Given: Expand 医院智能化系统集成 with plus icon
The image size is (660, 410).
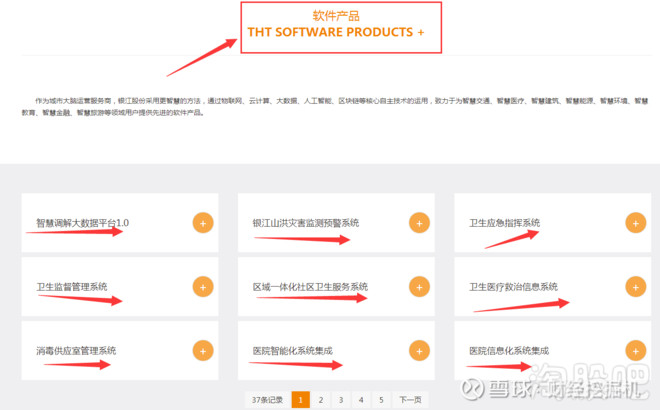Looking at the screenshot, I should [x=420, y=351].
